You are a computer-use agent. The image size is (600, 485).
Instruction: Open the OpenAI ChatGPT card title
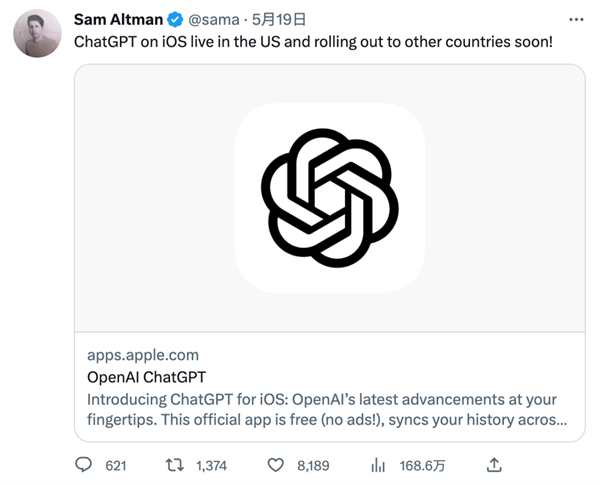(x=147, y=377)
